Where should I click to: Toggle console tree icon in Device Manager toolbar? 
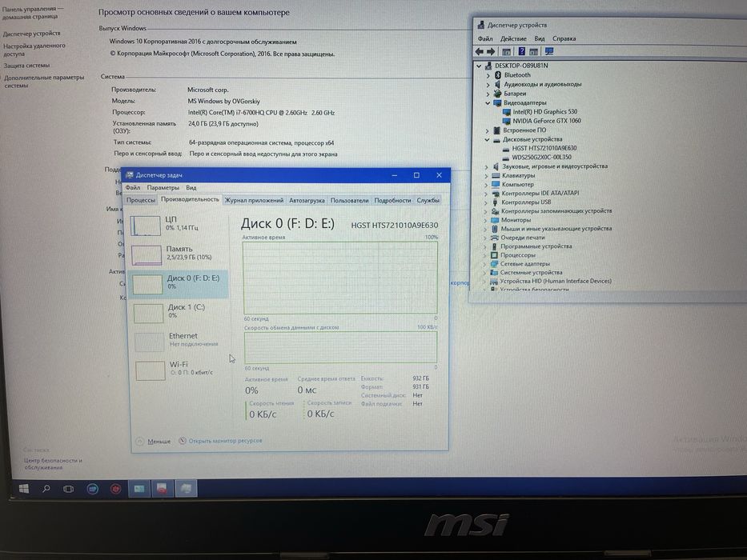pos(507,51)
